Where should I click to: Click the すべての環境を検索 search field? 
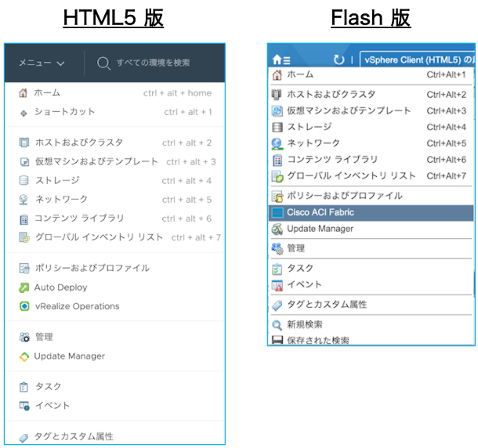[x=153, y=63]
